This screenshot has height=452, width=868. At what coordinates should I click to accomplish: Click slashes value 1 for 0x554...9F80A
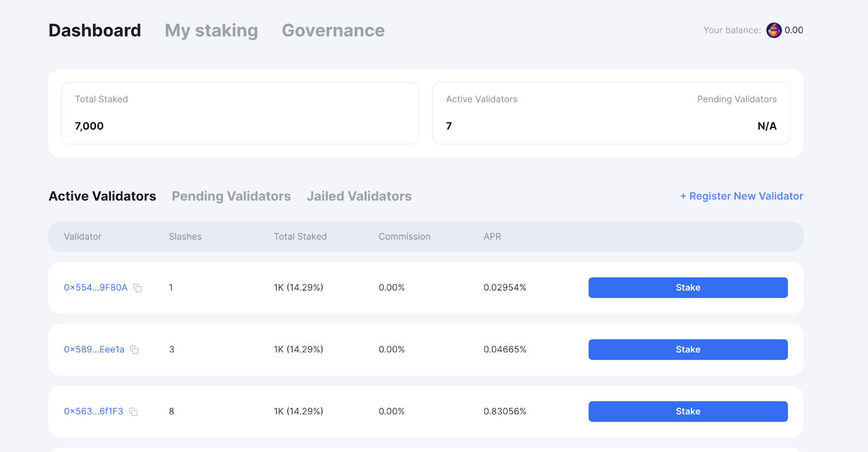[171, 288]
